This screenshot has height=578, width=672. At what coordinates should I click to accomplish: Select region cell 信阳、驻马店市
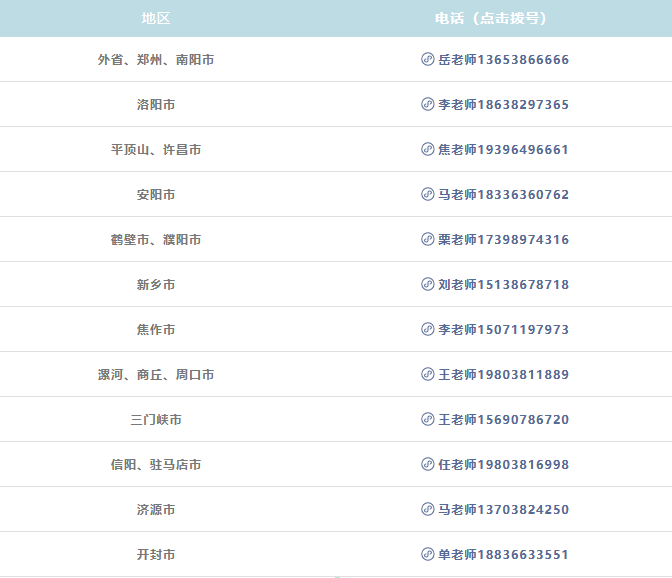[x=156, y=464]
